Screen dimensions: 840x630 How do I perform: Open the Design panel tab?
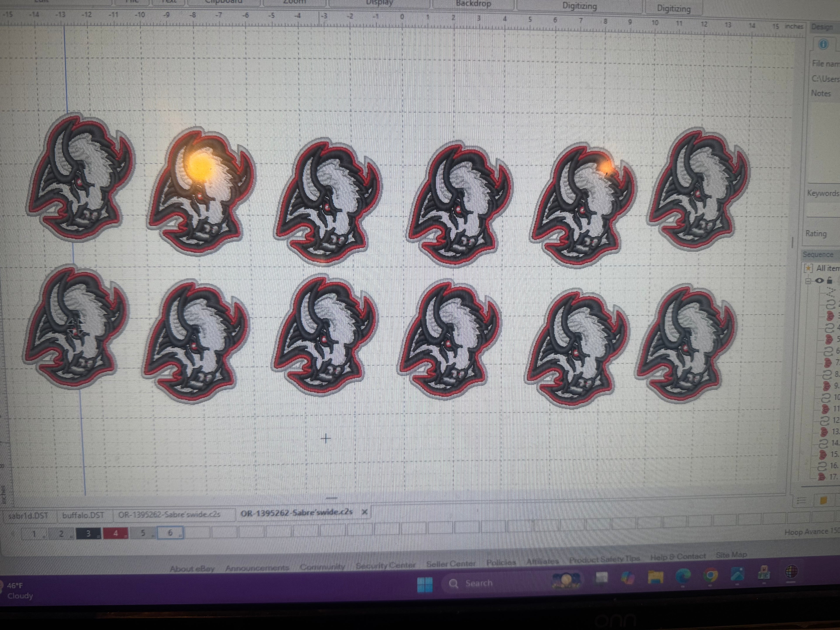point(822,27)
